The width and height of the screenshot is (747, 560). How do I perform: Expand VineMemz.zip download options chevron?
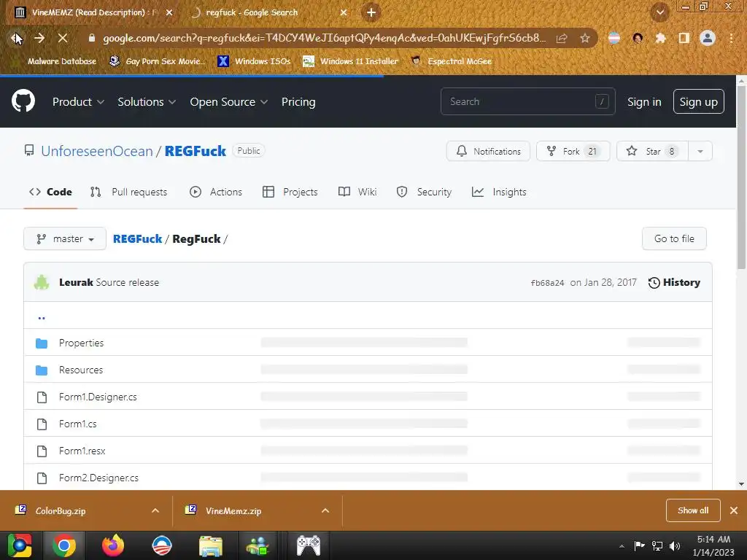pos(325,510)
